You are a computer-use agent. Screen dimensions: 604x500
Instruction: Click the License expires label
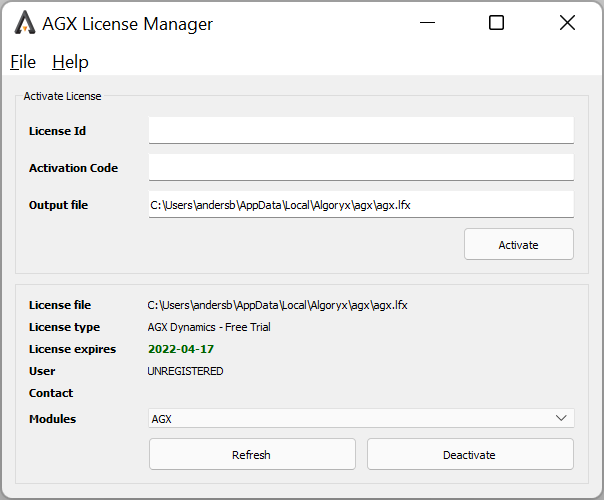pos(72,349)
